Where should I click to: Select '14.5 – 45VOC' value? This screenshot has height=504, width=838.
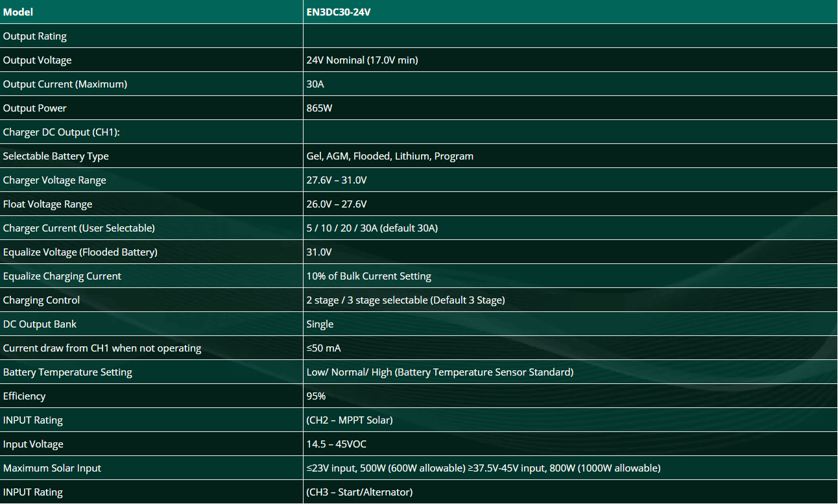pyautogui.click(x=337, y=444)
